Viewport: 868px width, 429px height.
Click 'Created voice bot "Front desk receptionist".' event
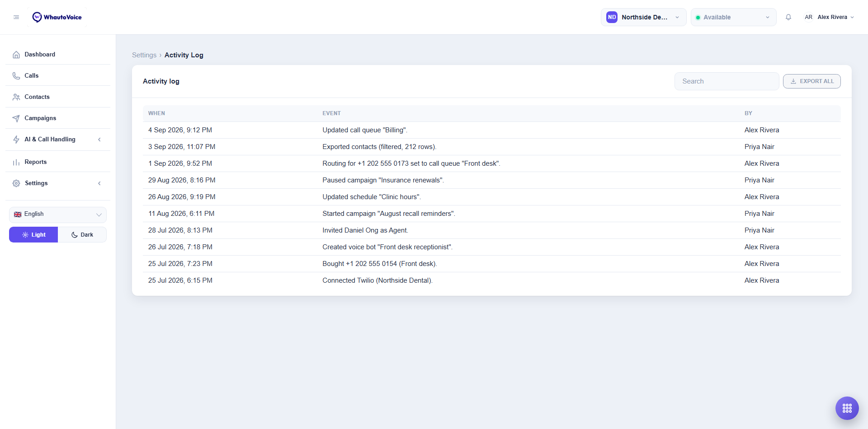coord(387,247)
